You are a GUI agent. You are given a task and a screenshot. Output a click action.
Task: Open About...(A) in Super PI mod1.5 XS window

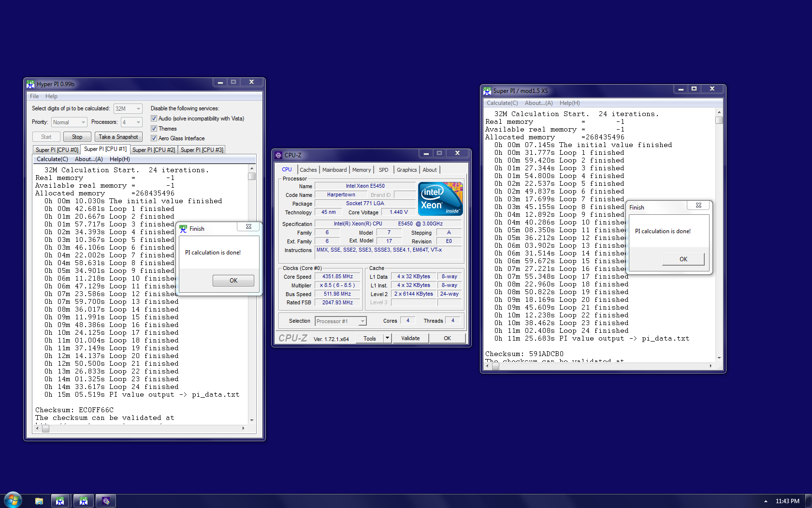(539, 103)
